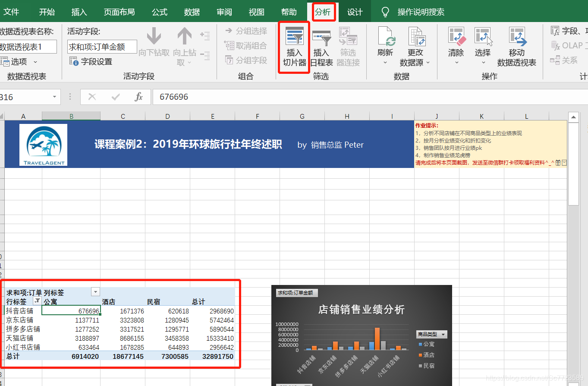Switch to the Insert (插入) tab
This screenshot has height=386, width=588.
[79, 12]
